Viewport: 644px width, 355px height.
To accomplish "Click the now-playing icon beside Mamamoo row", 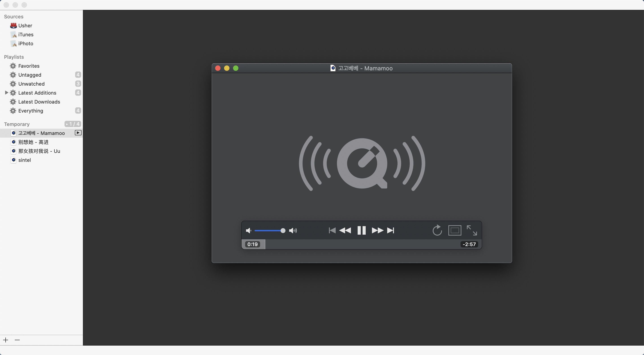I will pos(78,133).
